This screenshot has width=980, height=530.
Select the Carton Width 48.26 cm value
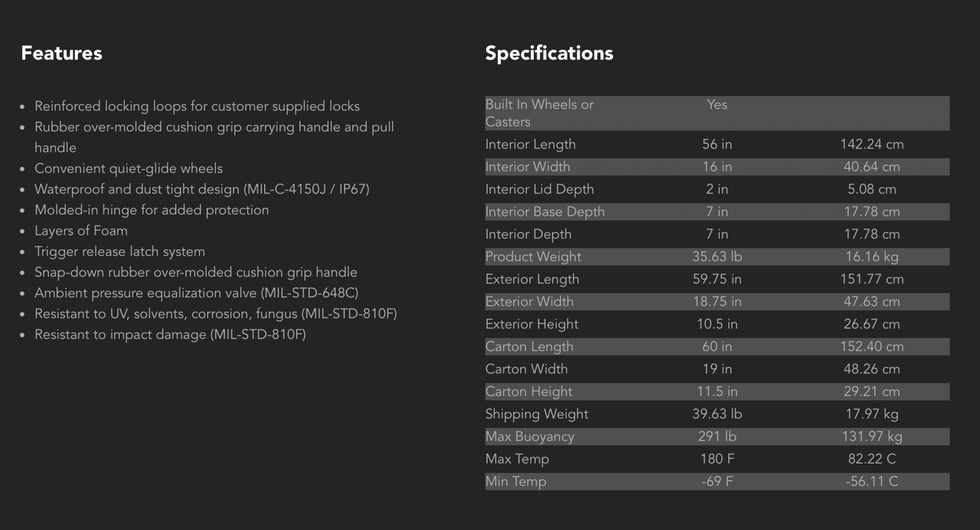[872, 369]
